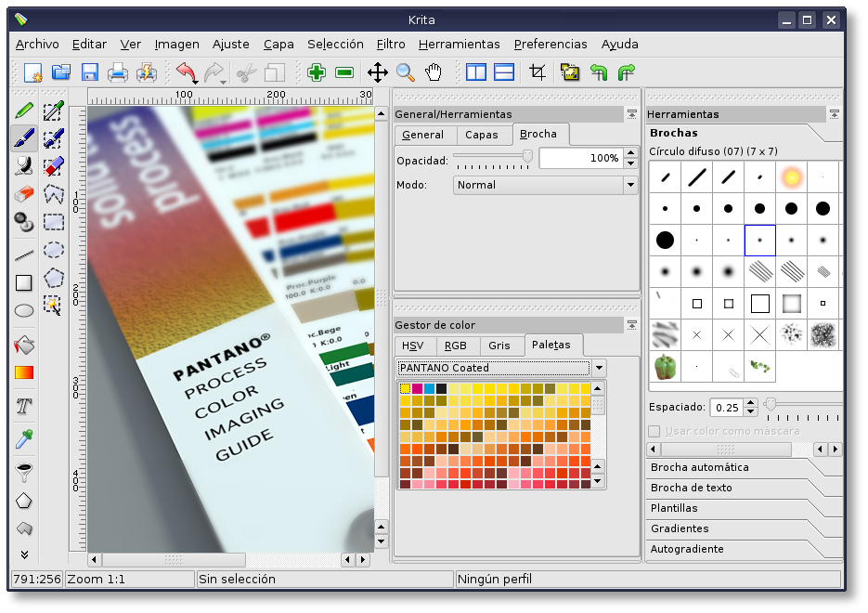Increase opacity with the up spinner arrow
The width and height of the screenshot is (868, 613).
click(630, 153)
